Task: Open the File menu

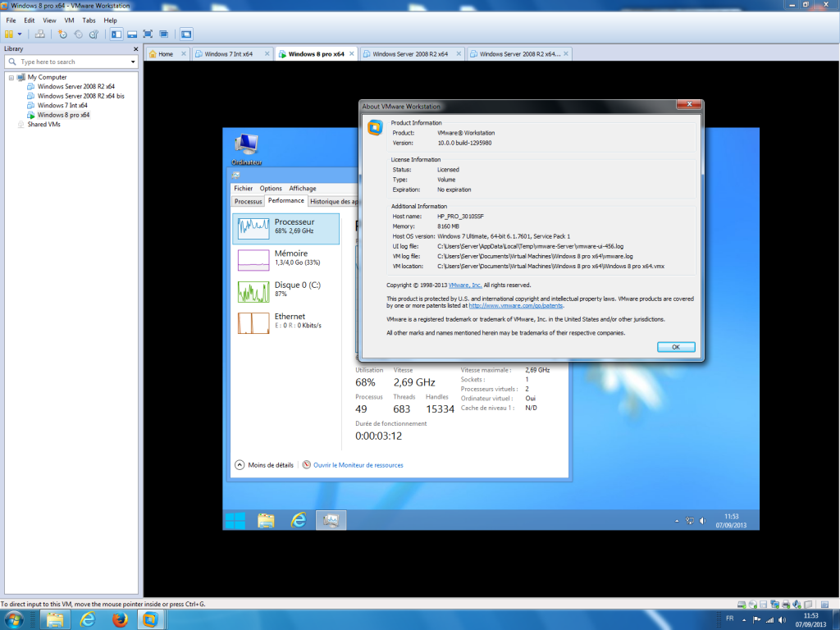Action: tap(11, 21)
